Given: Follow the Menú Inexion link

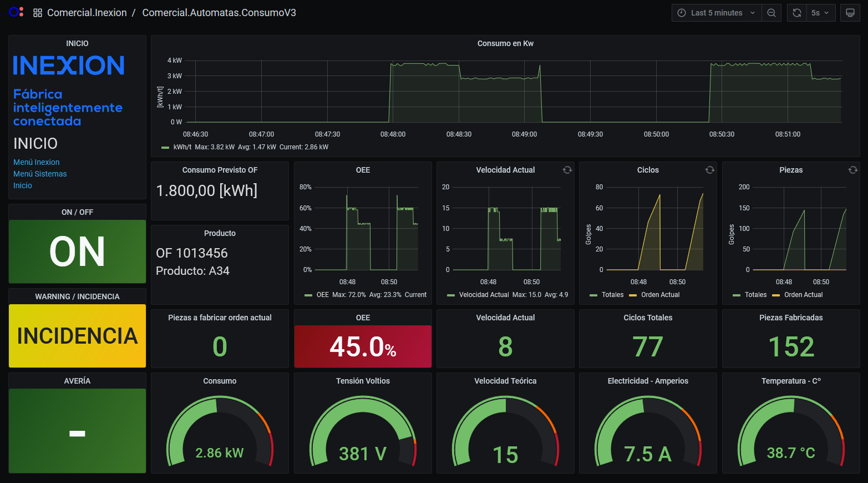Looking at the screenshot, I should (37, 162).
